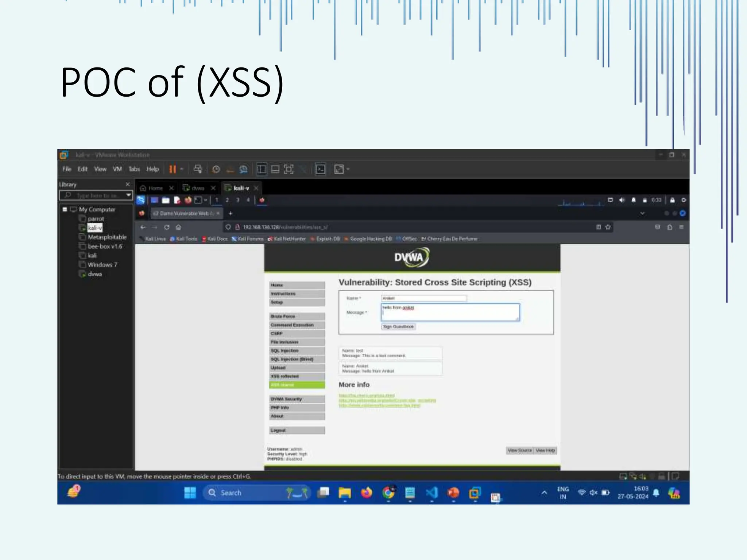Close the kali-v VM tab
747x560 pixels.
(256, 188)
